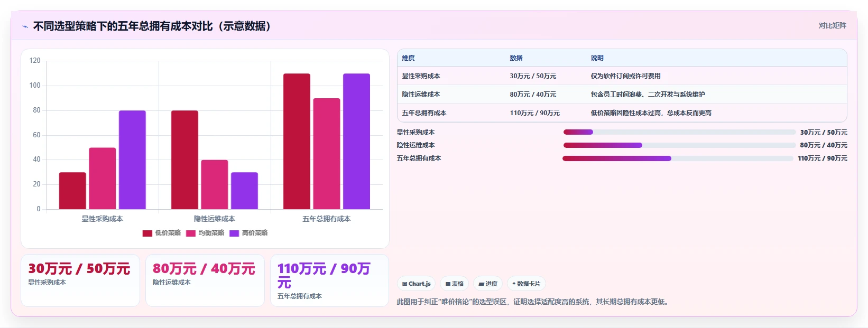This screenshot has width=868, height=328.
Task: Click the 均衡策略 bar in the 显性采购成本 group
Action: tap(103, 179)
